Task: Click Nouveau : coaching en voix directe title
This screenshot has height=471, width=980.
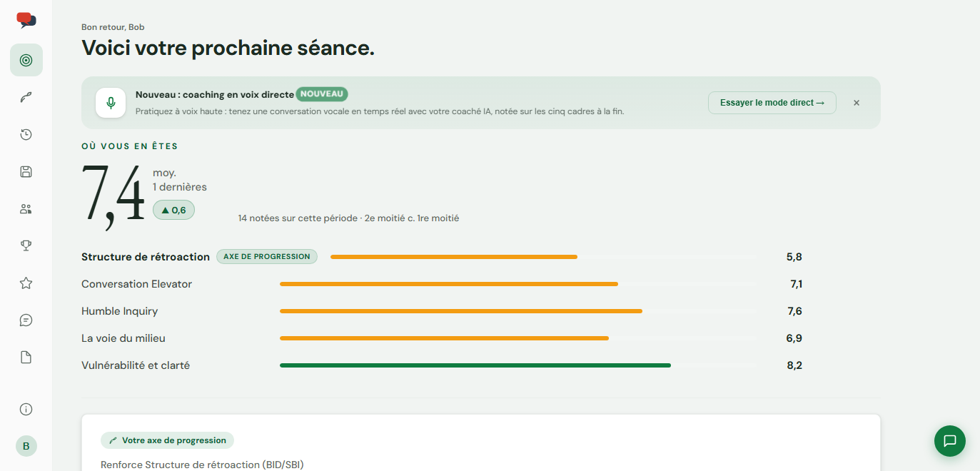Action: point(215,94)
